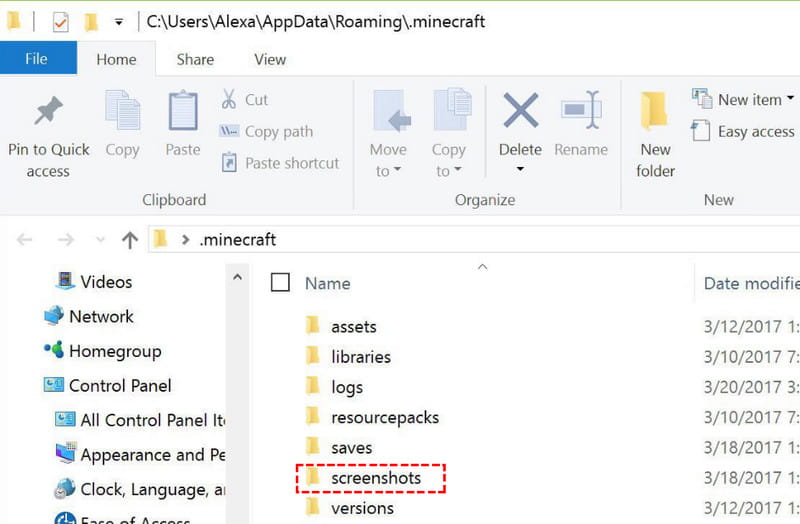This screenshot has width=800, height=524.
Task: Click the Copy icon in Clipboard group
Action: click(x=122, y=110)
